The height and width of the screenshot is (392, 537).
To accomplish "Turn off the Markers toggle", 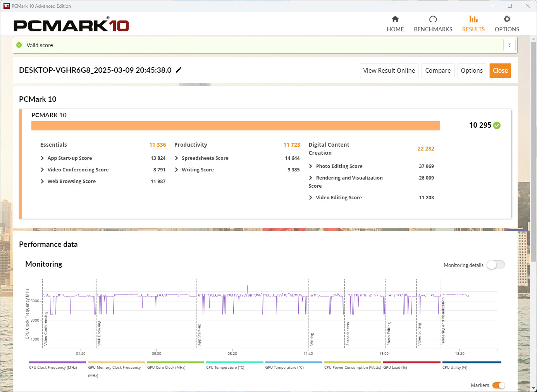I will point(499,385).
